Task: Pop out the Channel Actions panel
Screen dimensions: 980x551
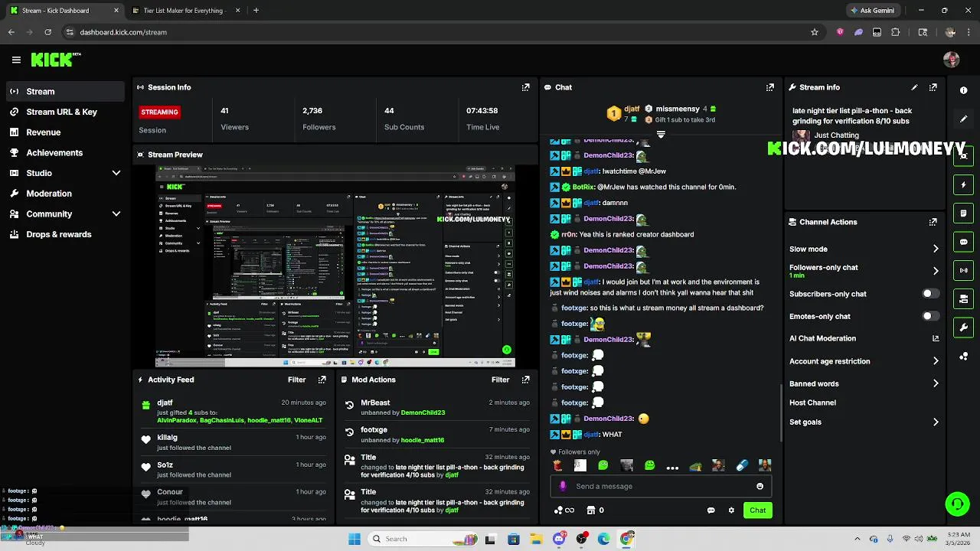Action: 933,222
